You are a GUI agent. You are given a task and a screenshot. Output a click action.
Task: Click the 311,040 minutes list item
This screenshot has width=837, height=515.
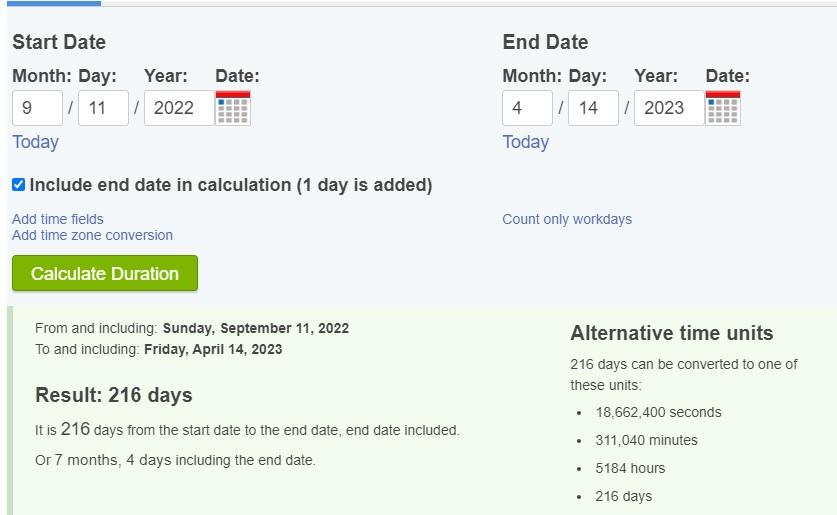(x=647, y=440)
